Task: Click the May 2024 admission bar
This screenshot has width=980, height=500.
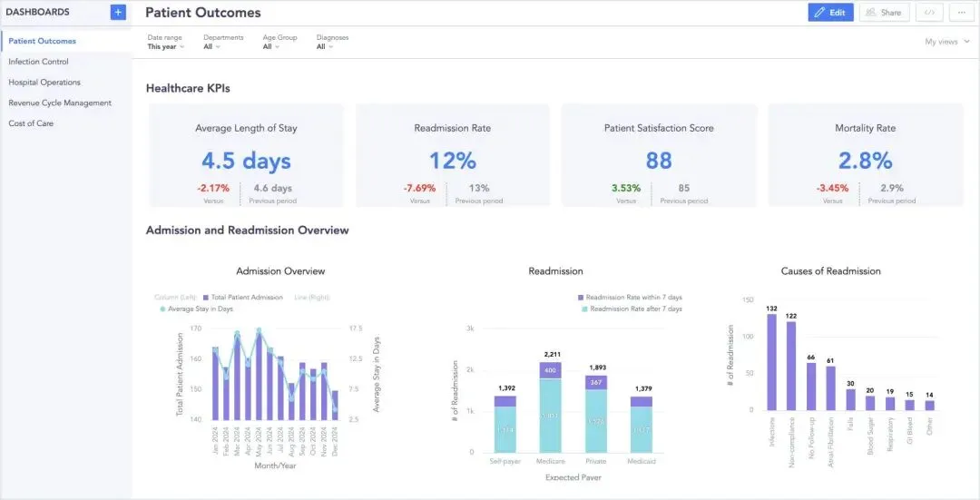Action: (x=259, y=377)
